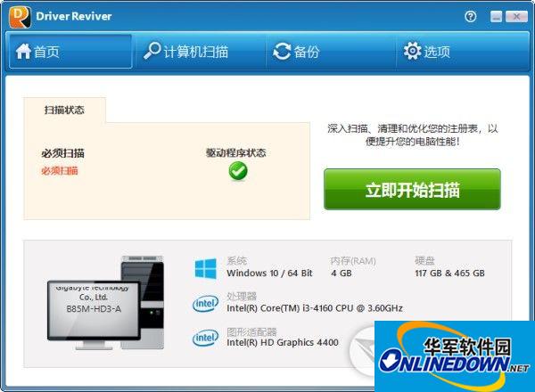This screenshot has height=392, width=535.
Task: Click the 4 GB RAM value
Action: coord(342,273)
